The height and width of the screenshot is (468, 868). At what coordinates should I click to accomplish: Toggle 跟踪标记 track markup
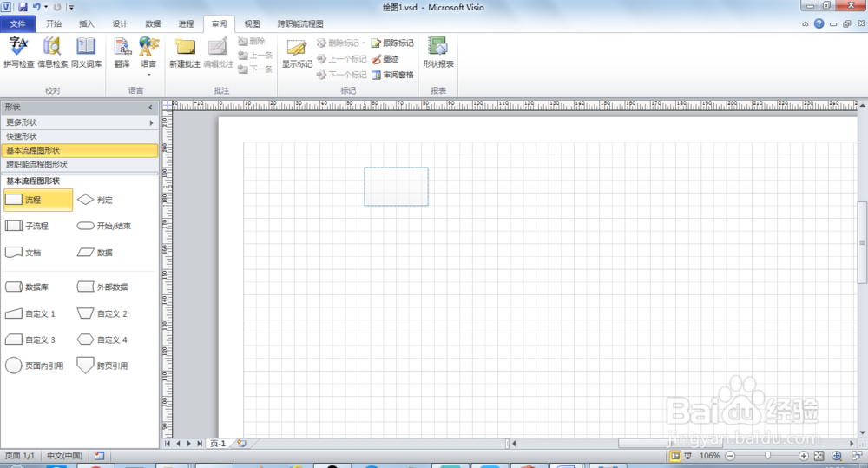click(392, 43)
